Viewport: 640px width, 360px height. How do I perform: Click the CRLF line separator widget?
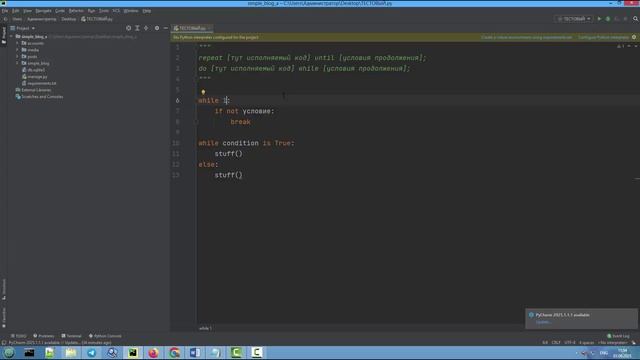[x=556, y=343]
